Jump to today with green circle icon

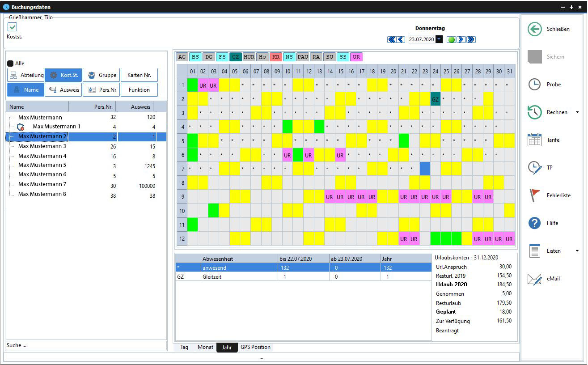(451, 39)
